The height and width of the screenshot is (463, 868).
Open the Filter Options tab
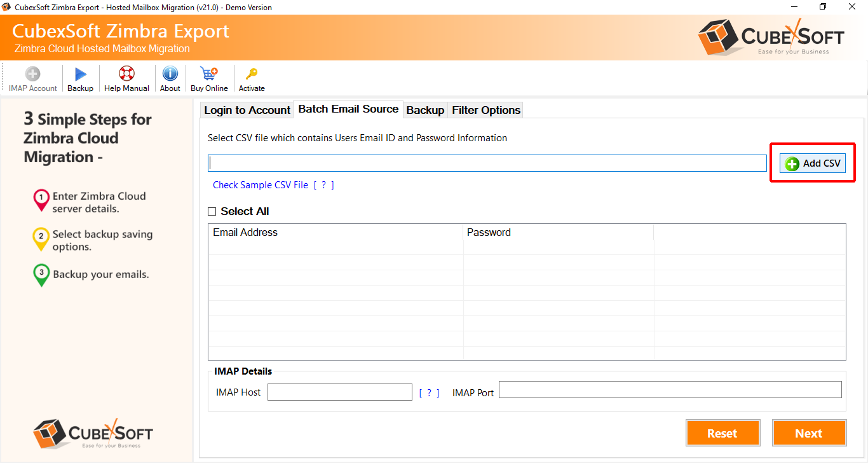(486, 110)
